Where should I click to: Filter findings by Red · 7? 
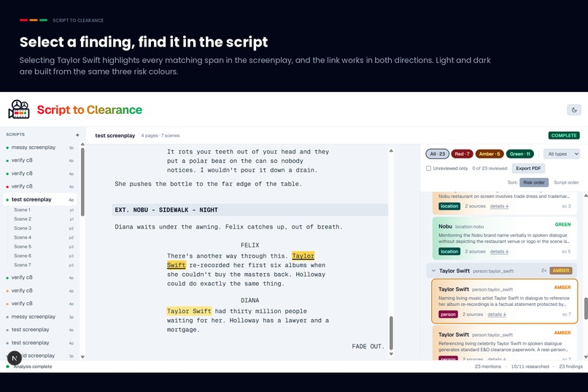coord(462,154)
